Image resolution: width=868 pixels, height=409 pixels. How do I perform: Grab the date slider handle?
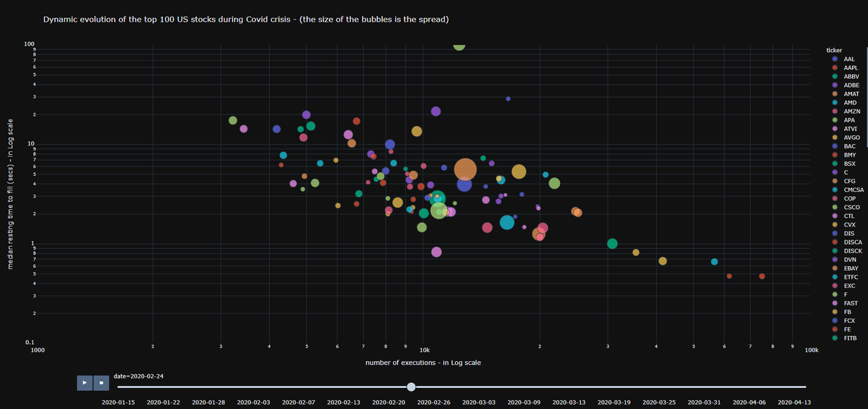(412, 387)
